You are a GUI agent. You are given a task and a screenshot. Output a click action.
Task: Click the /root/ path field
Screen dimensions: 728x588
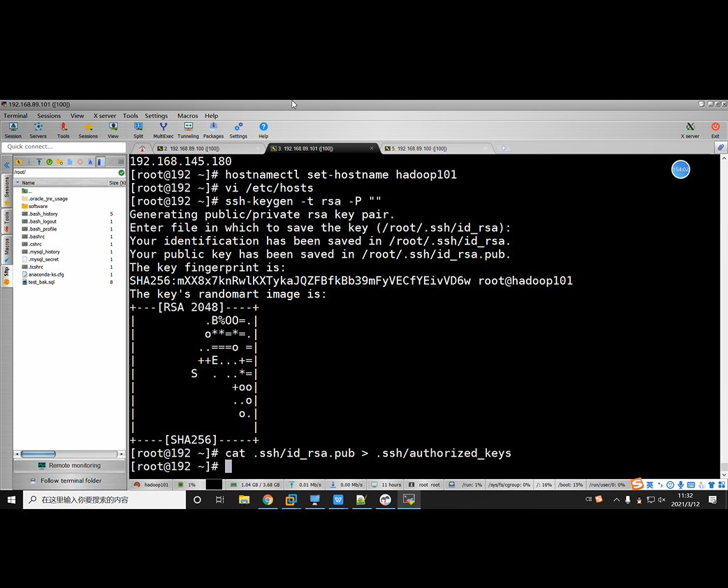(x=65, y=172)
